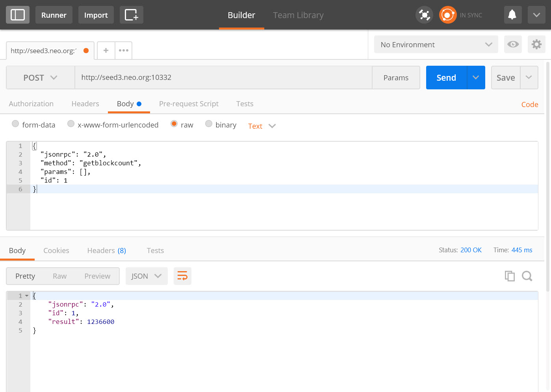Click the "id": 1 line in request editor
This screenshot has height=392, width=551.
54,180
